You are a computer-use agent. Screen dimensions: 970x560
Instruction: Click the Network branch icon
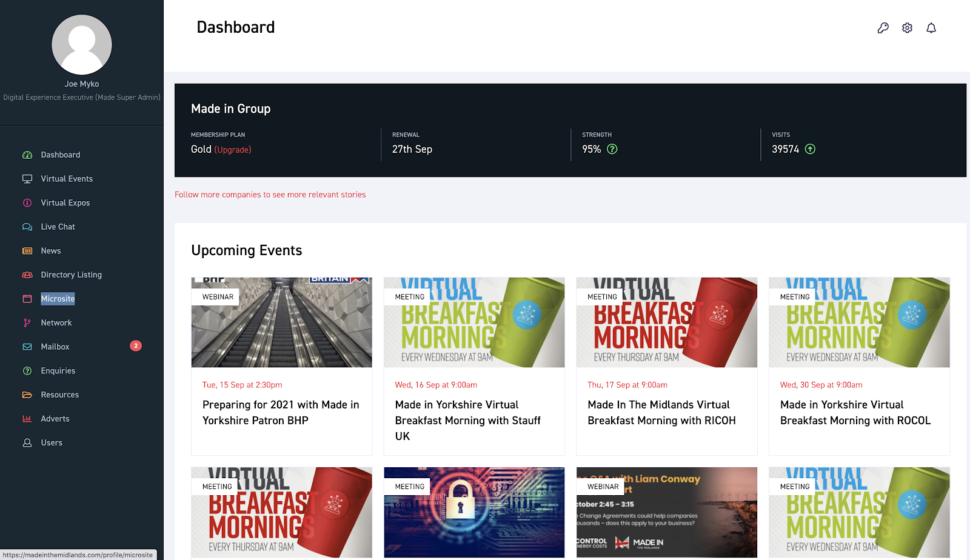tap(27, 323)
